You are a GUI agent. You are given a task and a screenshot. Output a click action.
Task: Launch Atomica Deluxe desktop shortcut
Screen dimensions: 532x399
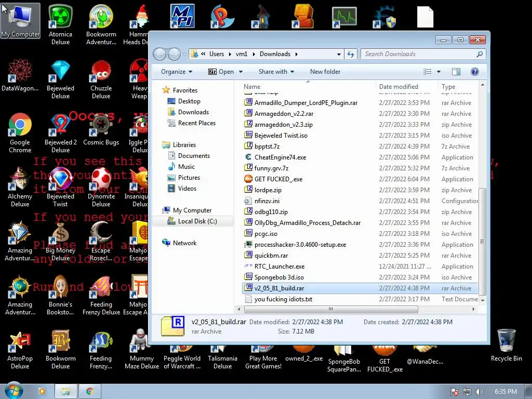point(60,24)
